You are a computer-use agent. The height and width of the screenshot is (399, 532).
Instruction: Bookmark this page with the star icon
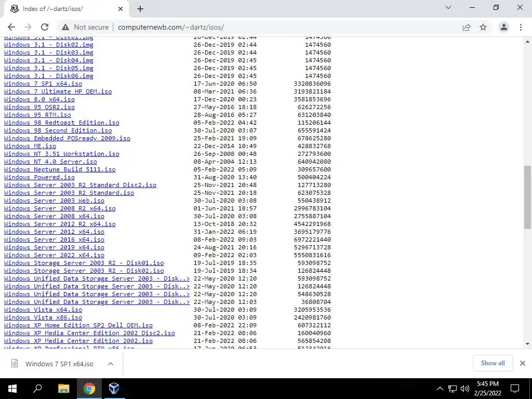483,27
